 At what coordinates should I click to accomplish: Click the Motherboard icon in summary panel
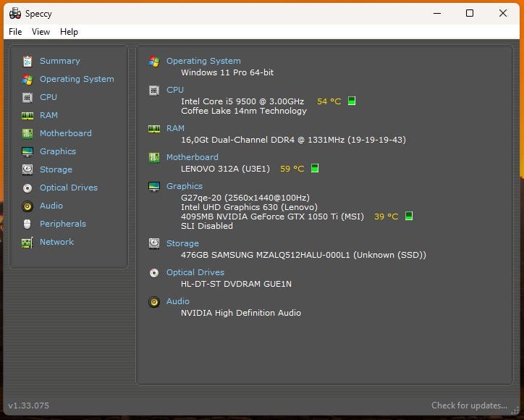(154, 157)
